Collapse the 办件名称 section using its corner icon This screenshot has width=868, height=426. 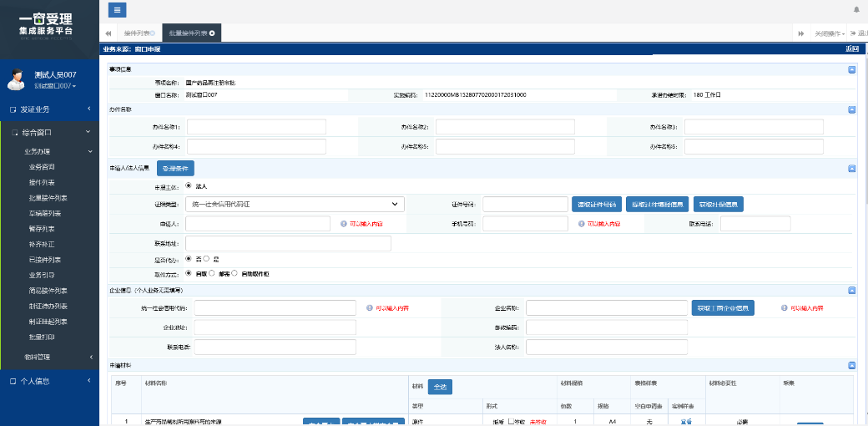point(851,109)
